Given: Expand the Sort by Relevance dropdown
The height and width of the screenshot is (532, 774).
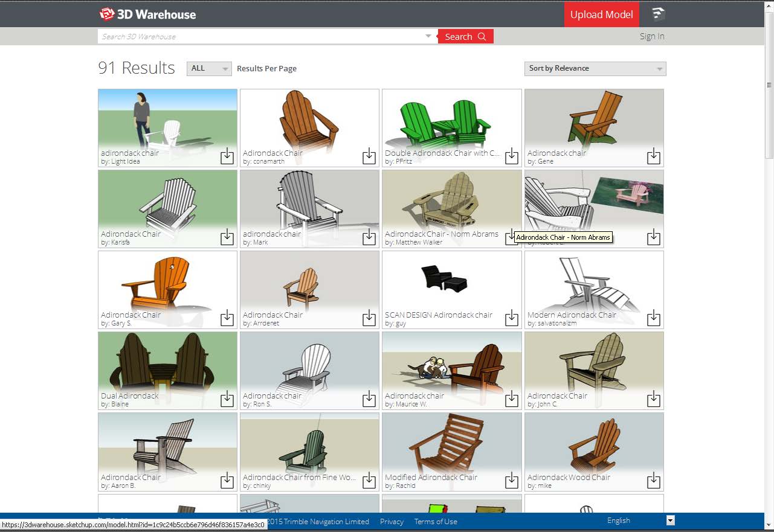Looking at the screenshot, I should pyautogui.click(x=595, y=69).
